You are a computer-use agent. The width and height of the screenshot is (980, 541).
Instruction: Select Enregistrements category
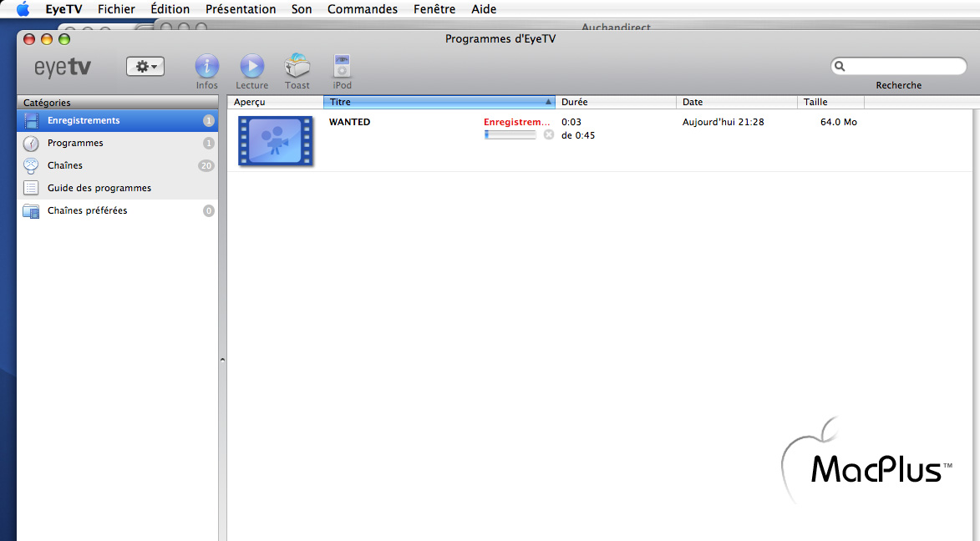(x=118, y=120)
